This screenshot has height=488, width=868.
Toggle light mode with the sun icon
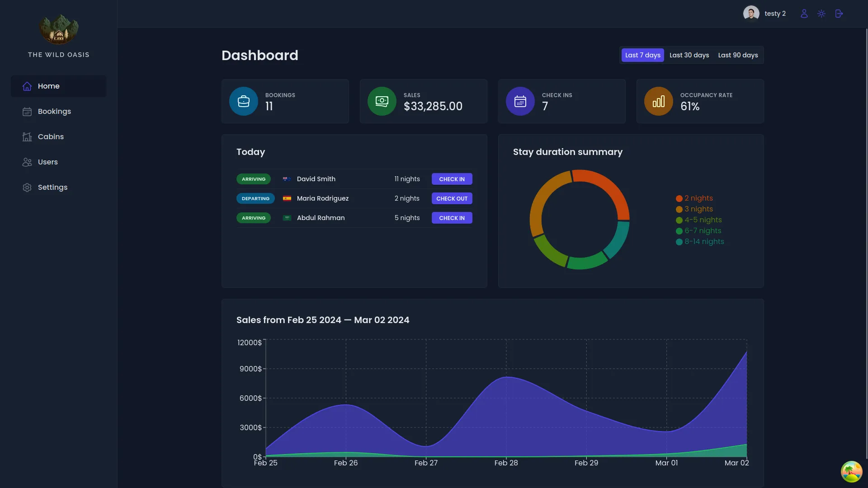pyautogui.click(x=821, y=14)
